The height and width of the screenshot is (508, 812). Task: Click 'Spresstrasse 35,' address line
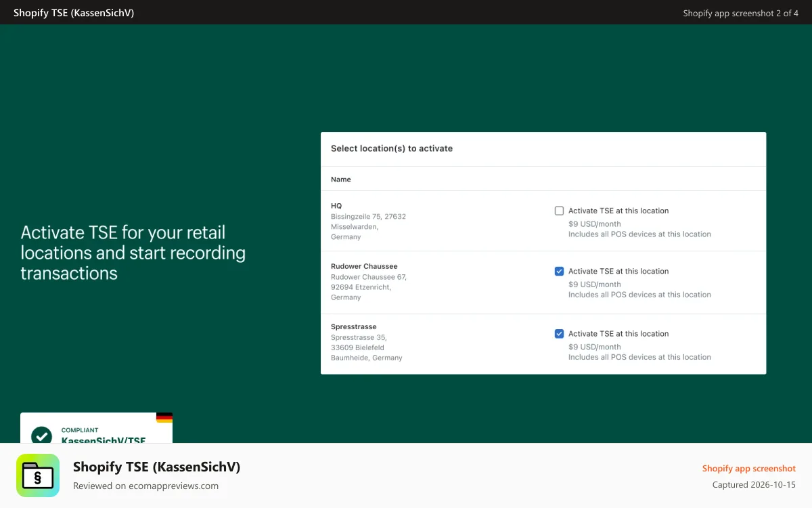click(359, 337)
